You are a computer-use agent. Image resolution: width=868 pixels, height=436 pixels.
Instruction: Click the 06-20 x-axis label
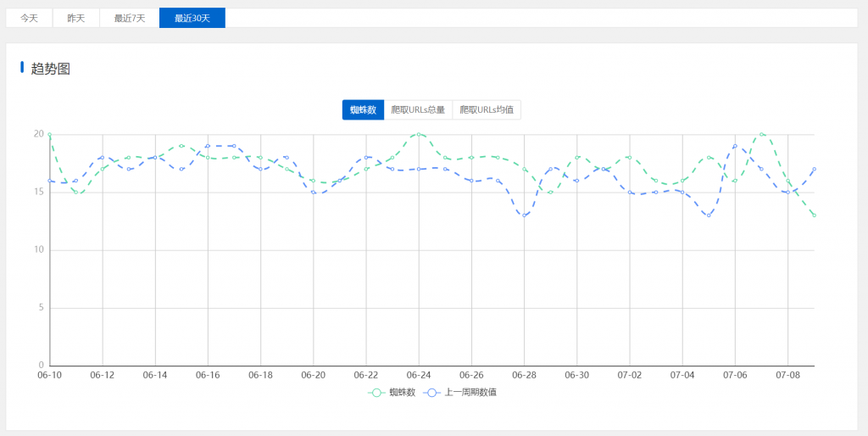click(314, 375)
